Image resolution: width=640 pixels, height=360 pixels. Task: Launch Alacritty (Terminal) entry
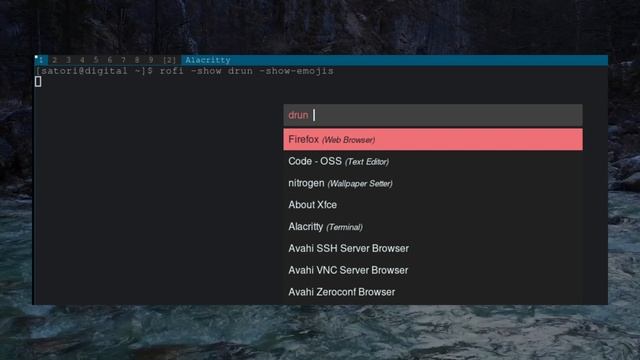point(433,227)
